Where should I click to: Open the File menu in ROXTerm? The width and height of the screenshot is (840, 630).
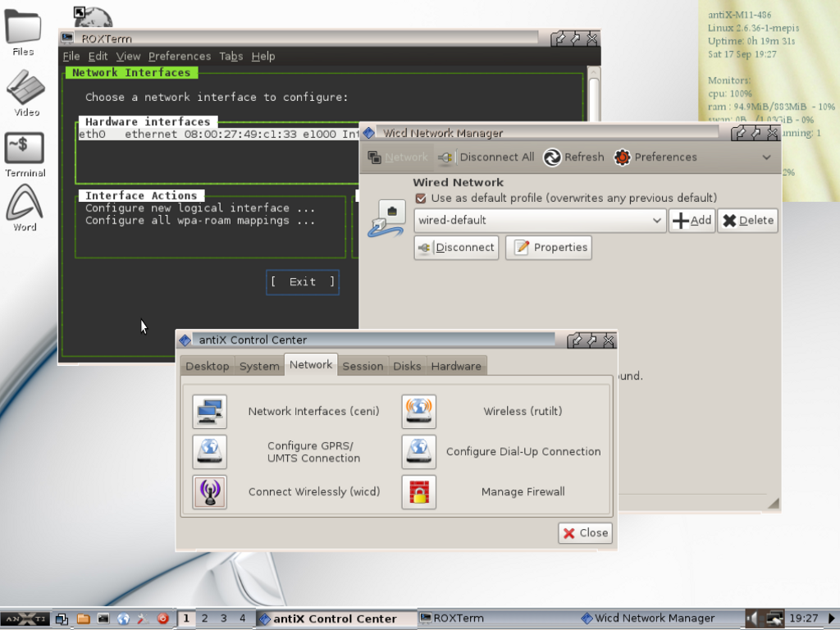click(x=71, y=57)
